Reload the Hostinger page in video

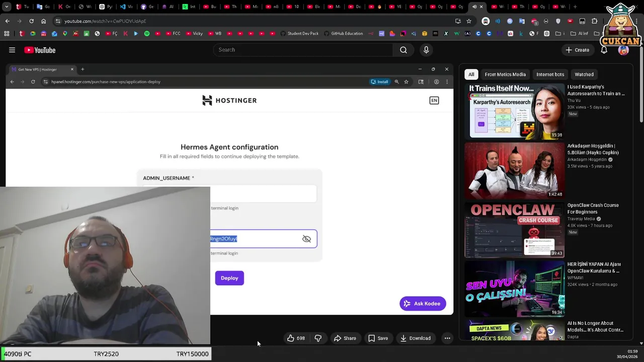(33, 81)
